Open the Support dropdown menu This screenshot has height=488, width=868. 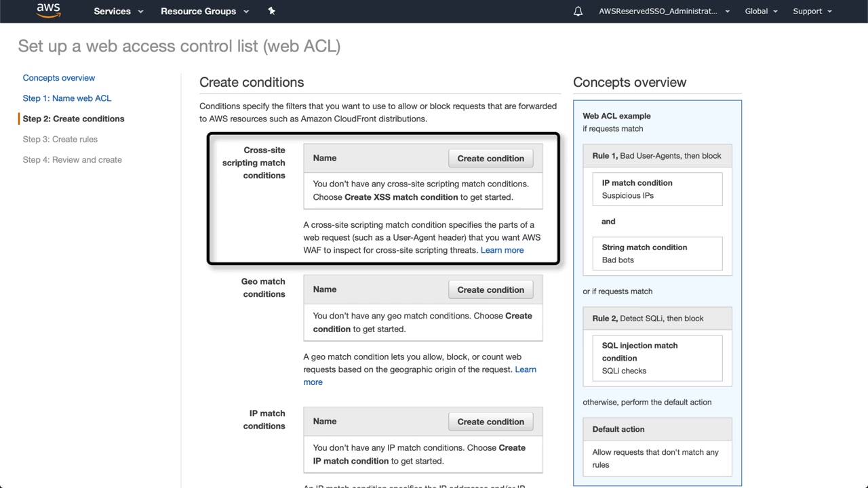812,12
